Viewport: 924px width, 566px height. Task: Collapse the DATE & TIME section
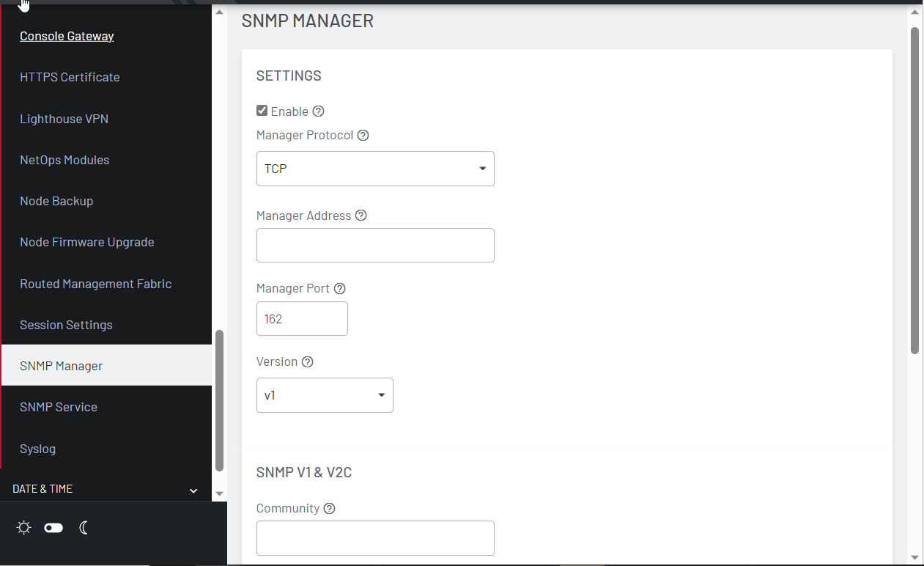193,489
